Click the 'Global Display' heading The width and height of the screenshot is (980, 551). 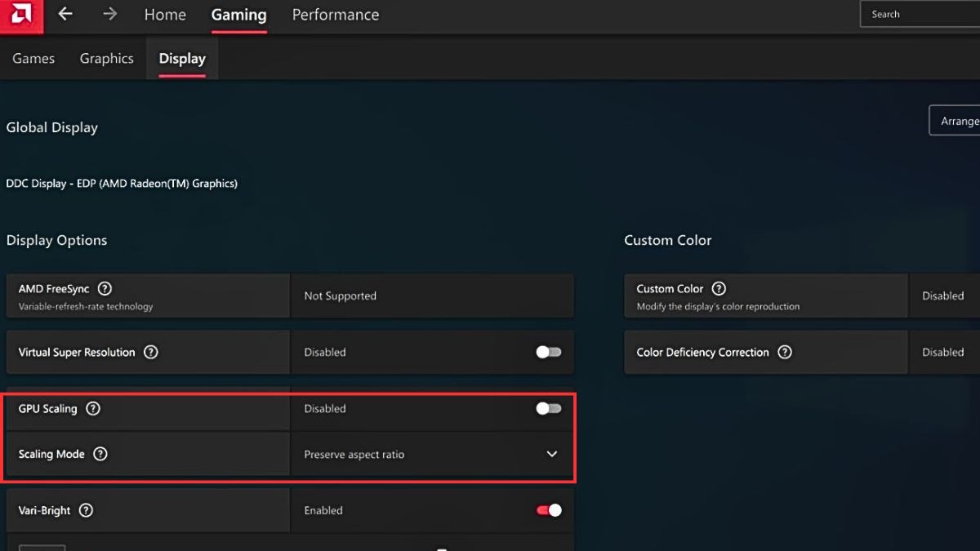tap(52, 128)
